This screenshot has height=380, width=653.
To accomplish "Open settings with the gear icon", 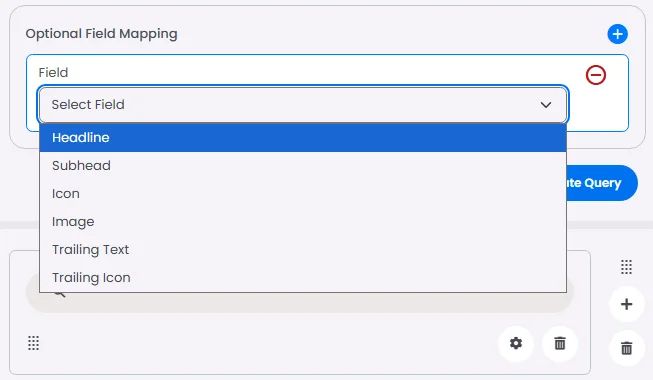I will coord(516,343).
